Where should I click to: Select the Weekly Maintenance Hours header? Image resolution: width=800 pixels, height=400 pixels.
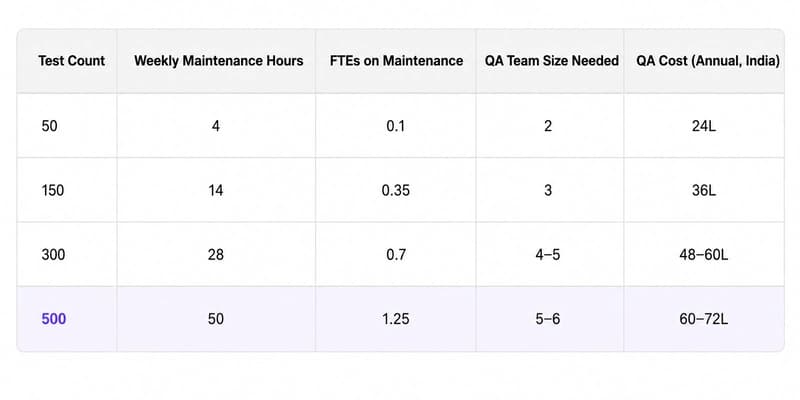218,61
